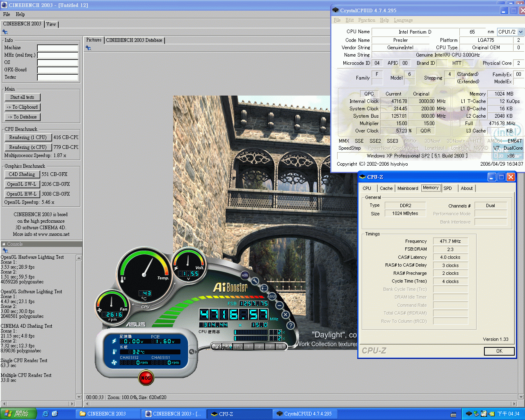Click the speaker icon in AiBooster toolbar
The height and width of the screenshot is (420, 525).
tap(238, 347)
